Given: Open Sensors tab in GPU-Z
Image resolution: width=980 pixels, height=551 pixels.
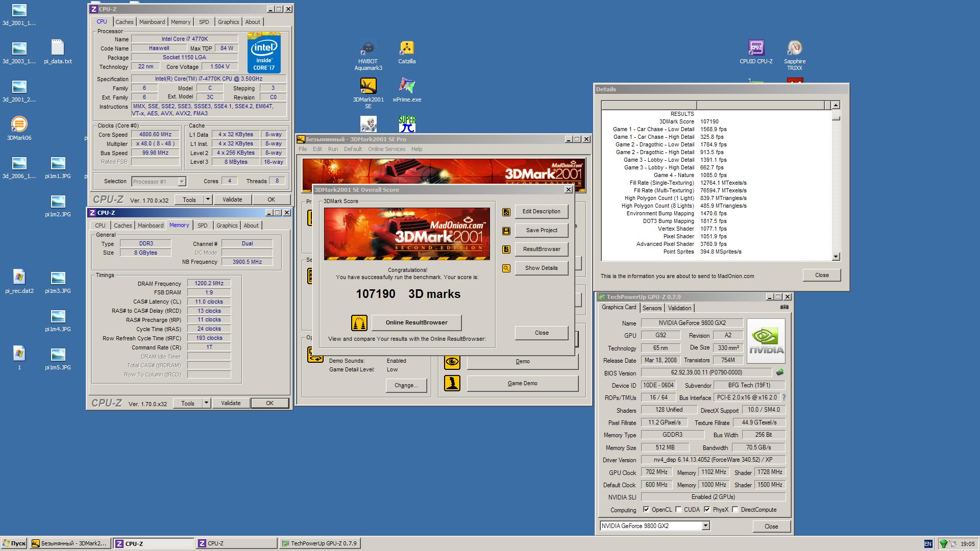Looking at the screenshot, I should pos(652,308).
